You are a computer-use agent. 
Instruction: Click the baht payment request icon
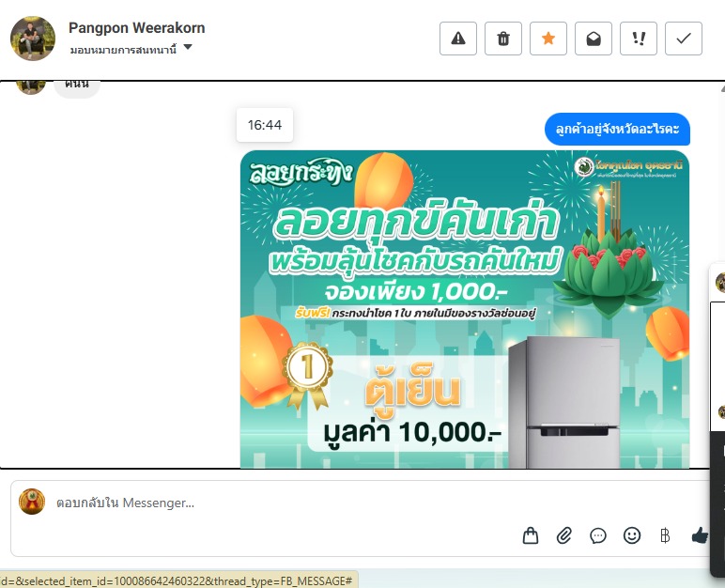pos(665,535)
